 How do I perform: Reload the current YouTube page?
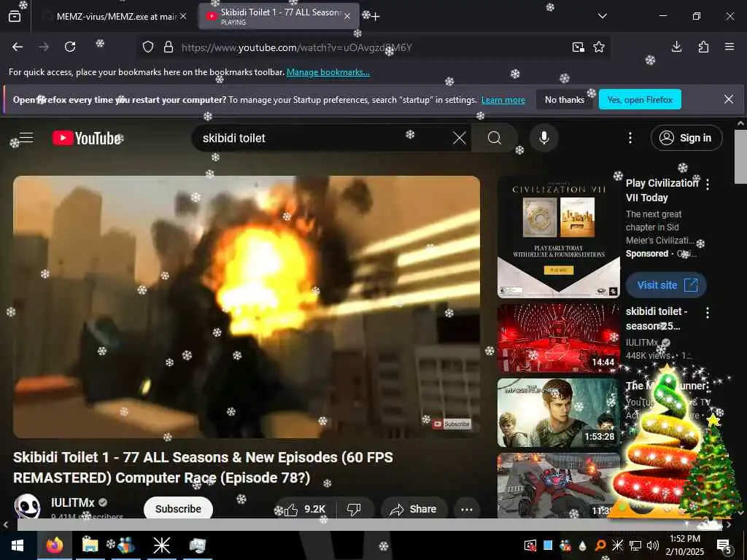[70, 47]
